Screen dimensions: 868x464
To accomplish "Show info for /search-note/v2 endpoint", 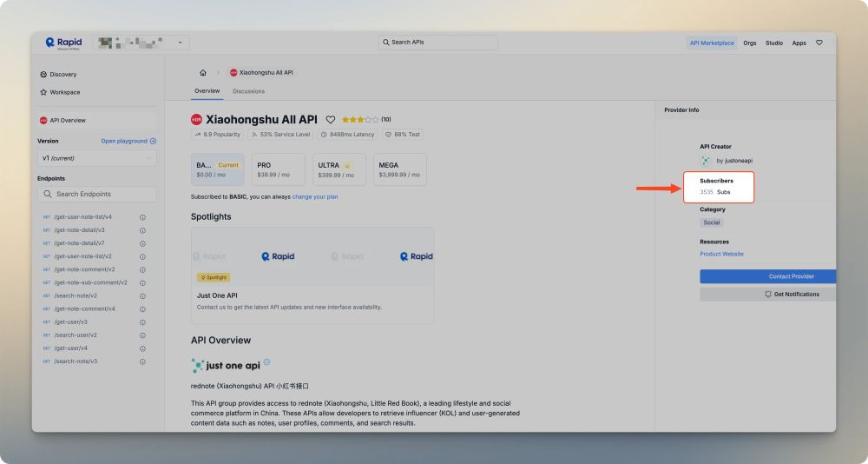I will pos(142,296).
